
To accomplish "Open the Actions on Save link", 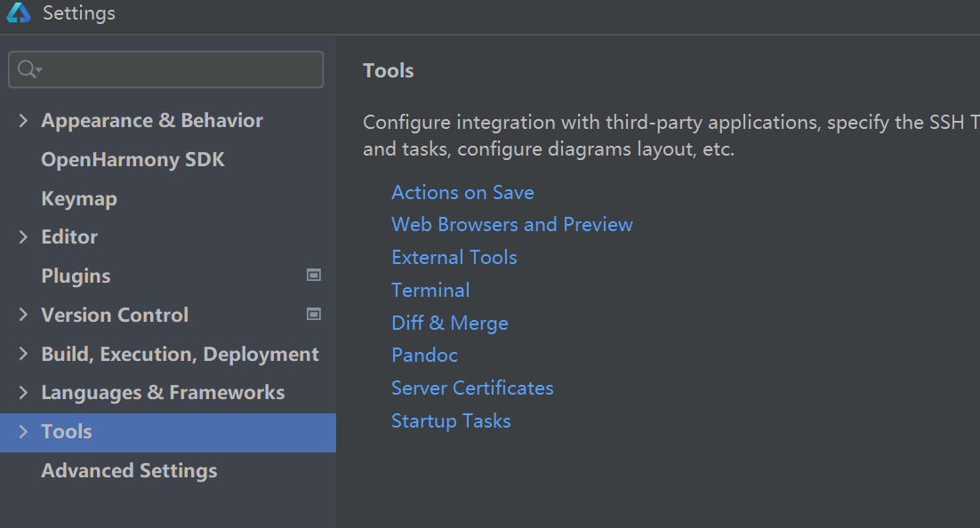I will click(x=462, y=193).
